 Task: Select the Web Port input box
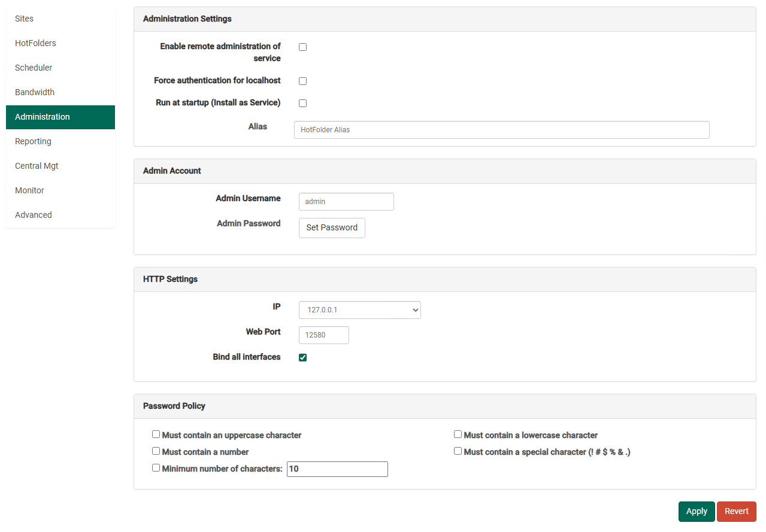coord(324,335)
